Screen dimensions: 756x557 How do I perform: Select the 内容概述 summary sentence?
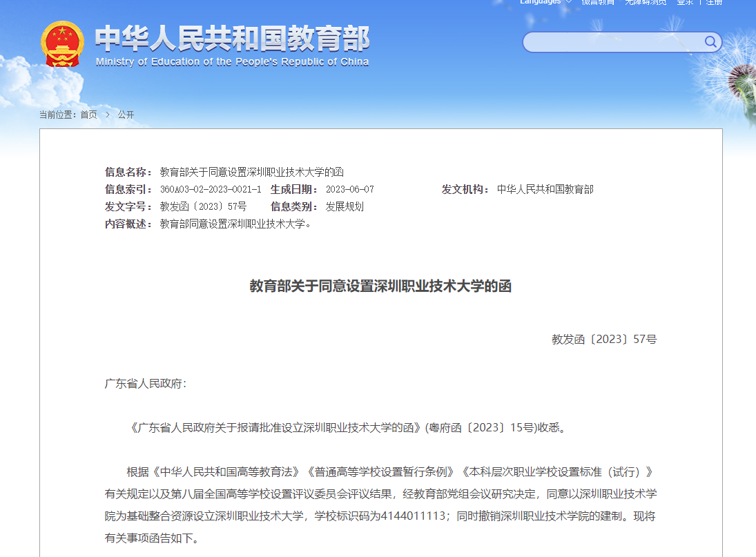point(235,224)
